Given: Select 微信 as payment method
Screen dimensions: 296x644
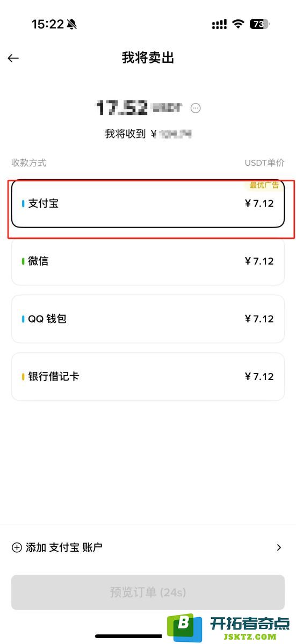Looking at the screenshot, I should [x=148, y=261].
